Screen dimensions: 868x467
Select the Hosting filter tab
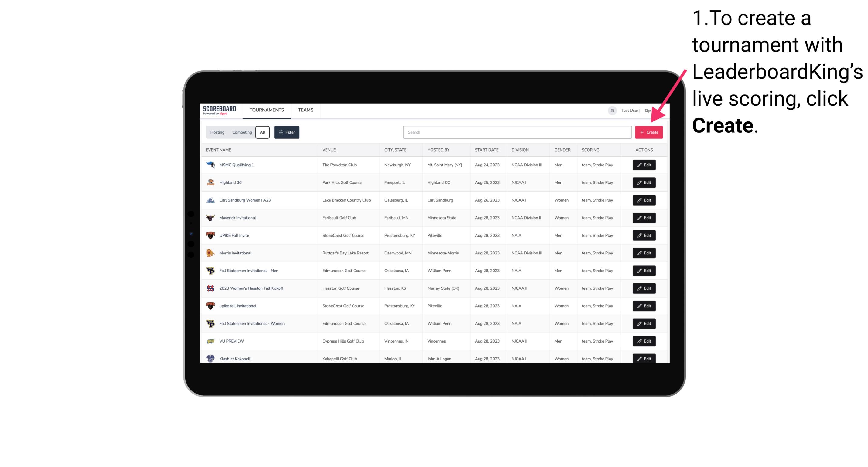pyautogui.click(x=218, y=132)
